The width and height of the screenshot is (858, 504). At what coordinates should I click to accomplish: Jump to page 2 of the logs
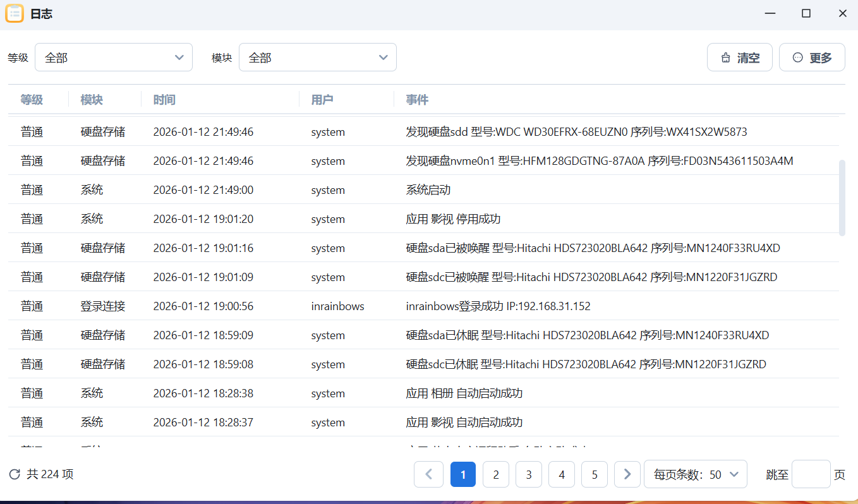496,474
